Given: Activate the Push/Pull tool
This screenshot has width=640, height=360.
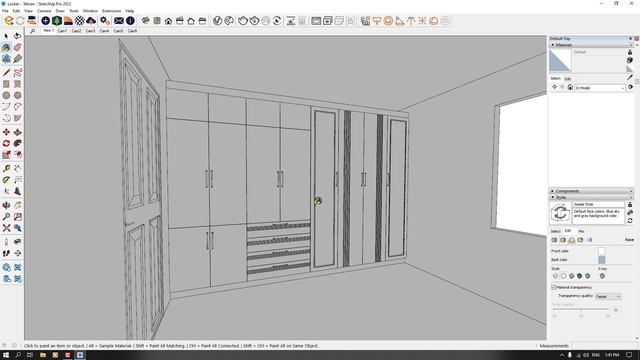Looking at the screenshot, I should [x=18, y=132].
